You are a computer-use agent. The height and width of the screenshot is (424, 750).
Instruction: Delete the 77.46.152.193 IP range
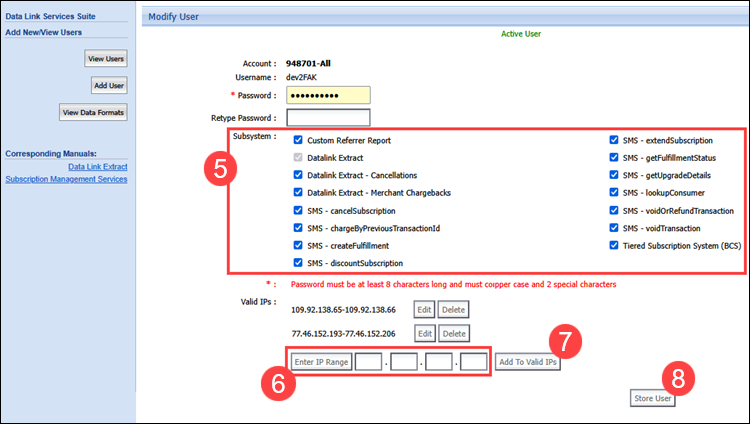(454, 334)
